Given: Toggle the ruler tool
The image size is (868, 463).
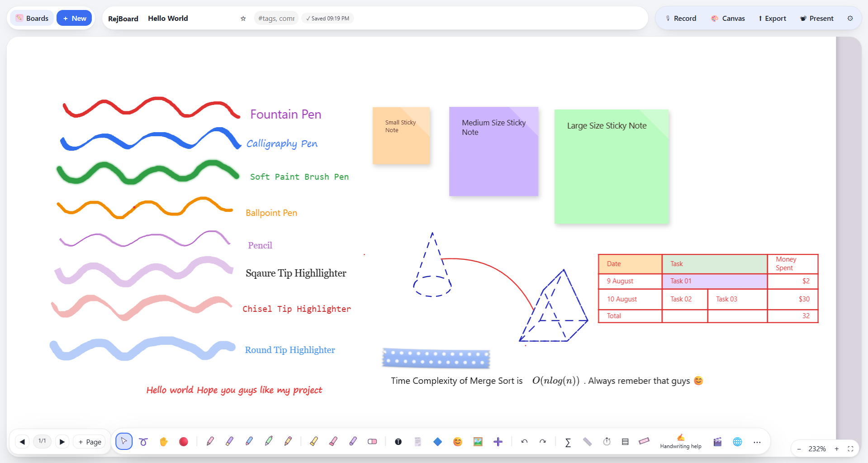Looking at the screenshot, I should tap(587, 442).
